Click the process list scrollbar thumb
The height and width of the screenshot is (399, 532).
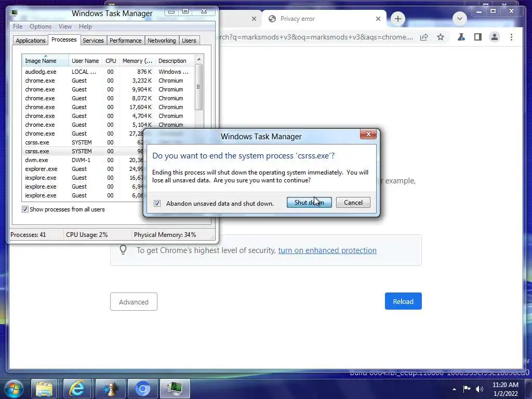click(x=199, y=87)
